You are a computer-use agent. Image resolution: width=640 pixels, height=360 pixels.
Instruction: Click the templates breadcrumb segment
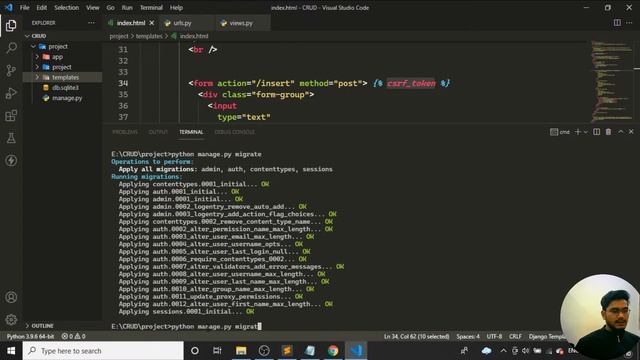pyautogui.click(x=149, y=36)
